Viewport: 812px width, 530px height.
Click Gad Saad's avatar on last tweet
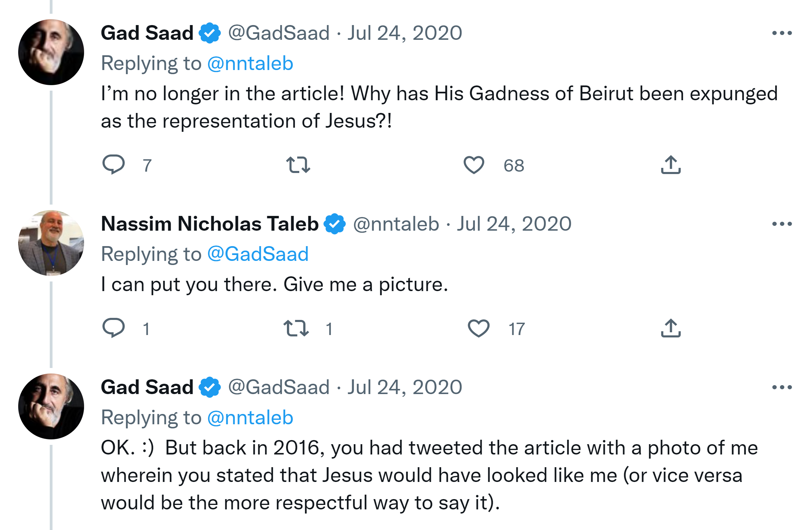click(51, 406)
